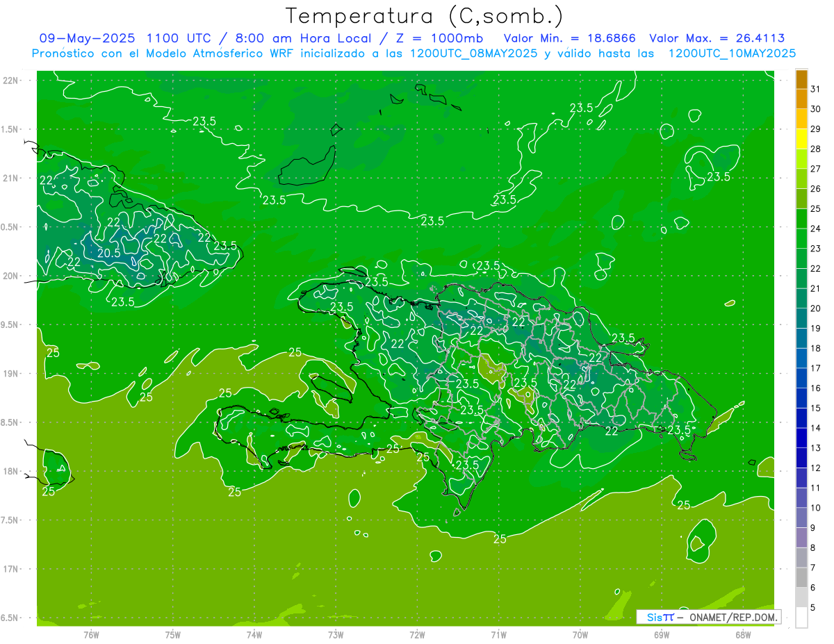Viewport: 834px width, 644px height.
Task: Click the "76W" longitude axis label
Action: click(x=91, y=635)
